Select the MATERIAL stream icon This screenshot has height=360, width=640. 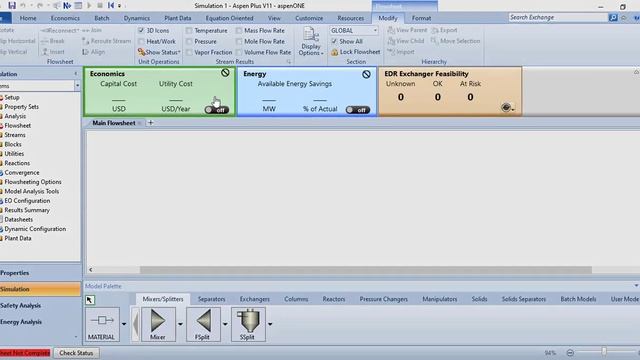point(102,324)
